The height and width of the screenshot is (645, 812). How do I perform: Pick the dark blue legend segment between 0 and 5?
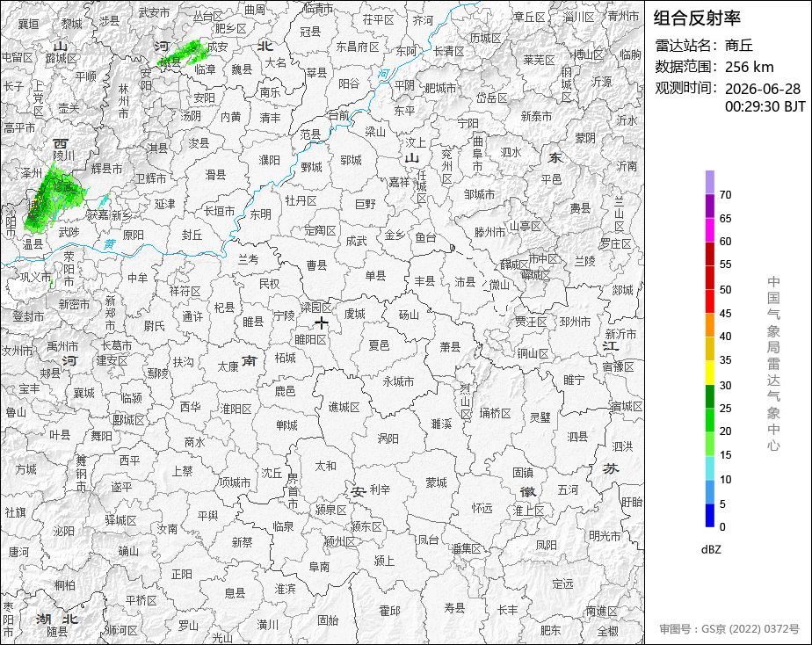pos(710,516)
